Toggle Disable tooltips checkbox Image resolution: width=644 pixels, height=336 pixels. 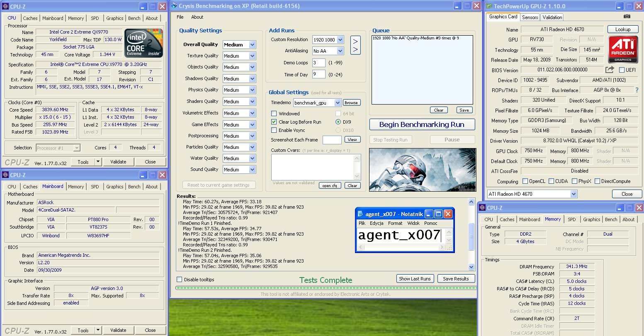180,280
